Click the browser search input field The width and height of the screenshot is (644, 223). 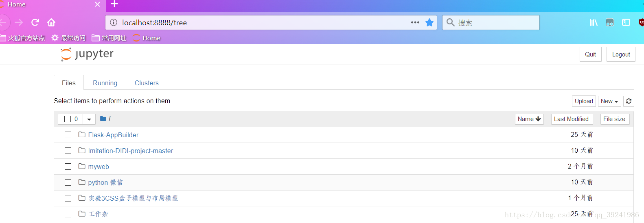point(497,23)
